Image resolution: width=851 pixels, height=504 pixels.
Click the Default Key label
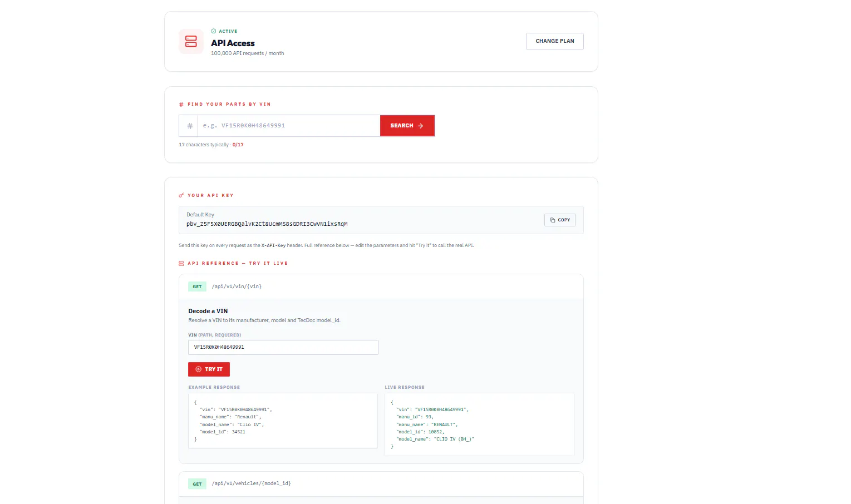[x=200, y=215]
